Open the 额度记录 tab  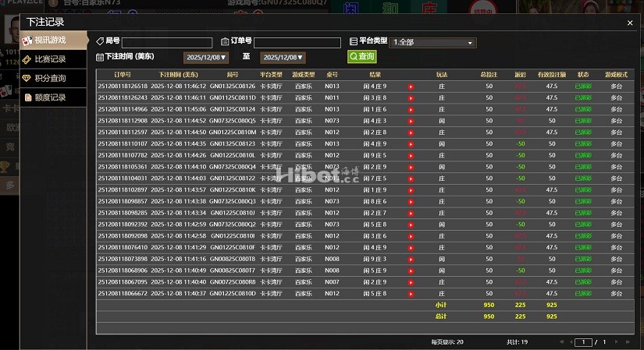click(53, 97)
